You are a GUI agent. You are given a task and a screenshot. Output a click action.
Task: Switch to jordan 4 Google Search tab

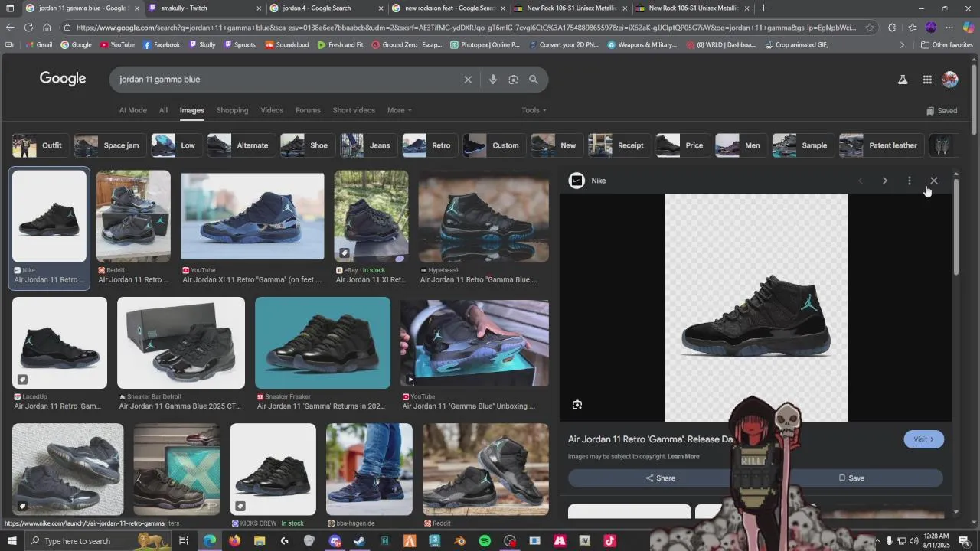[325, 8]
